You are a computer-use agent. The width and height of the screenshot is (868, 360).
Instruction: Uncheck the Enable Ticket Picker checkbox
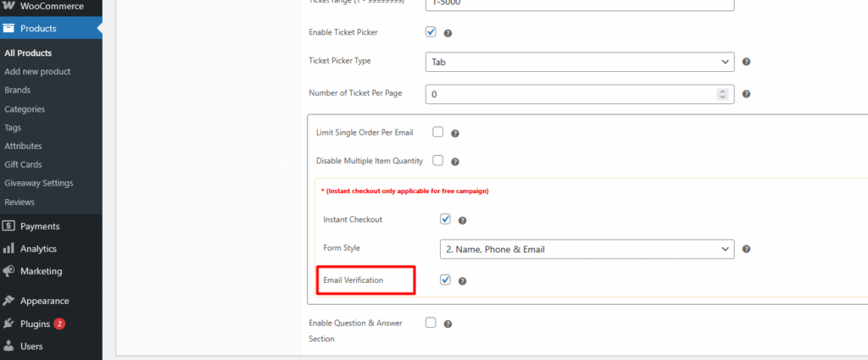(431, 33)
